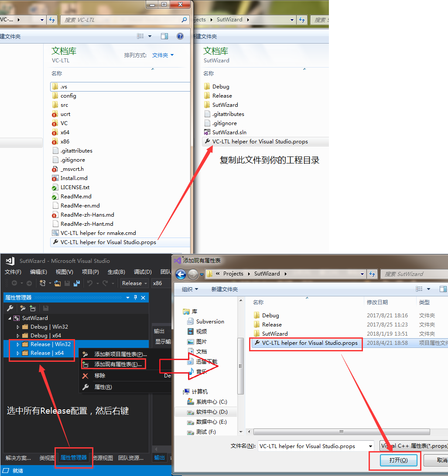Open Property Manager window options dropdown arrow
This screenshot has width=448, height=476.
(127, 297)
